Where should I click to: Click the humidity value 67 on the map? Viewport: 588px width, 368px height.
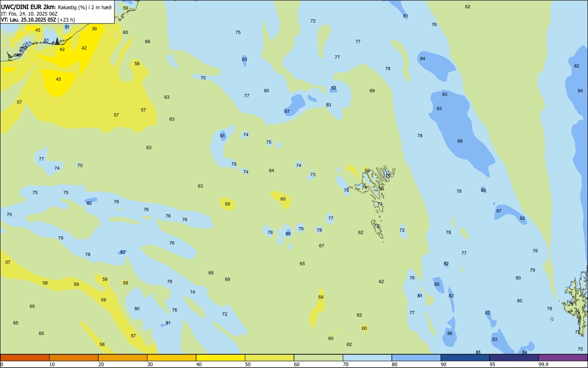322,245
